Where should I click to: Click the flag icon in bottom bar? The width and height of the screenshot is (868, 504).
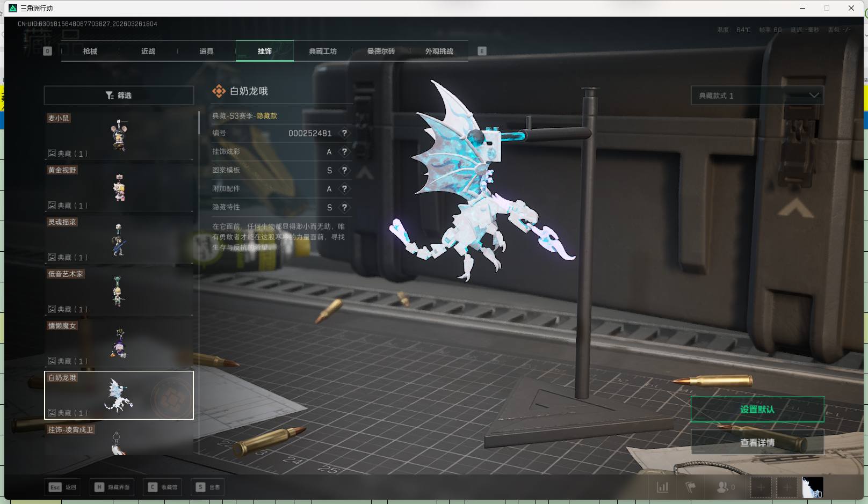[691, 487]
